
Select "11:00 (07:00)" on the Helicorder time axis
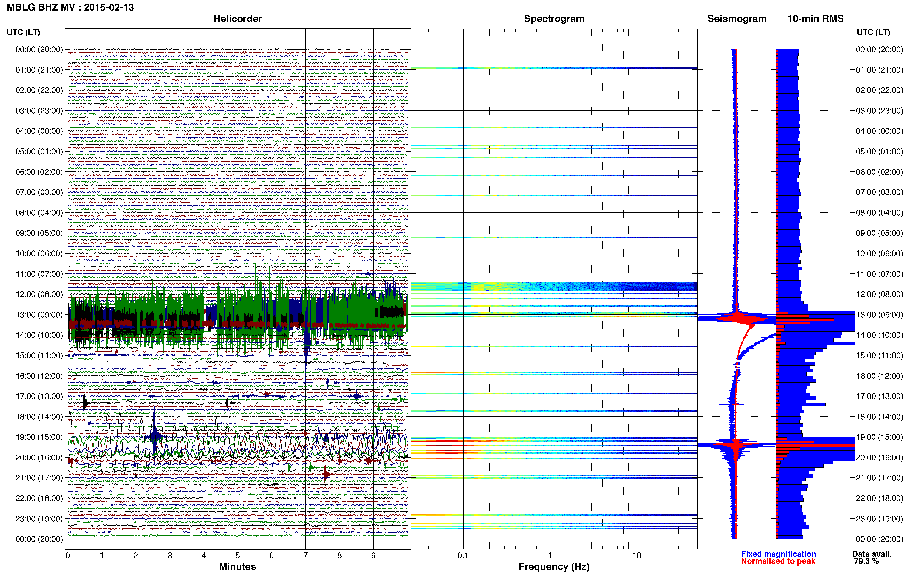[39, 274]
